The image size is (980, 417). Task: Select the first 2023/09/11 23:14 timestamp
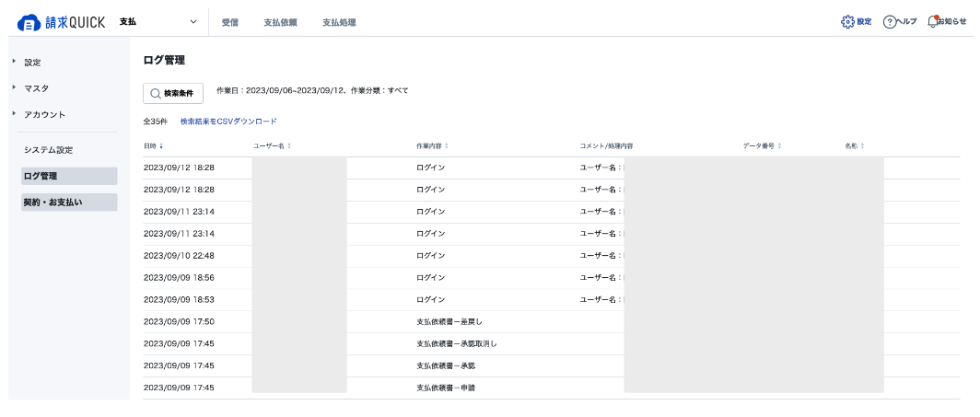pyautogui.click(x=180, y=212)
